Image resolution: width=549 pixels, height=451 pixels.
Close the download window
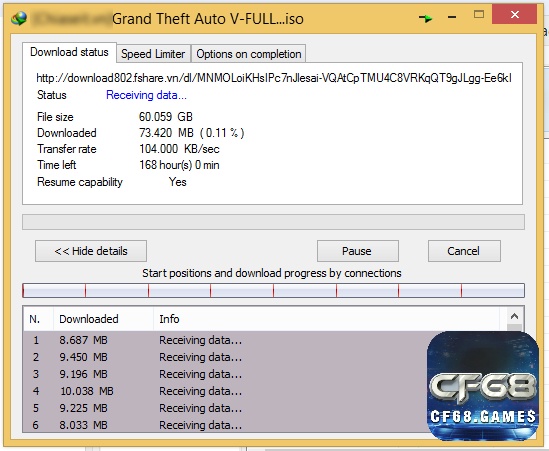point(514,14)
